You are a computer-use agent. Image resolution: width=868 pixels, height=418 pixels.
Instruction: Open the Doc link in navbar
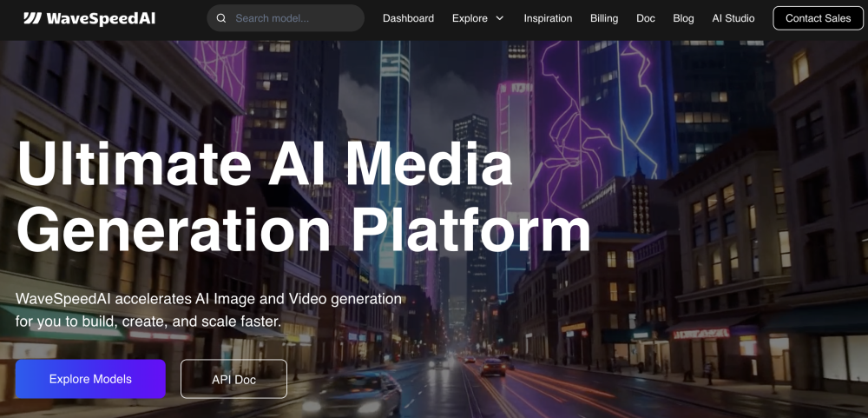click(x=646, y=18)
